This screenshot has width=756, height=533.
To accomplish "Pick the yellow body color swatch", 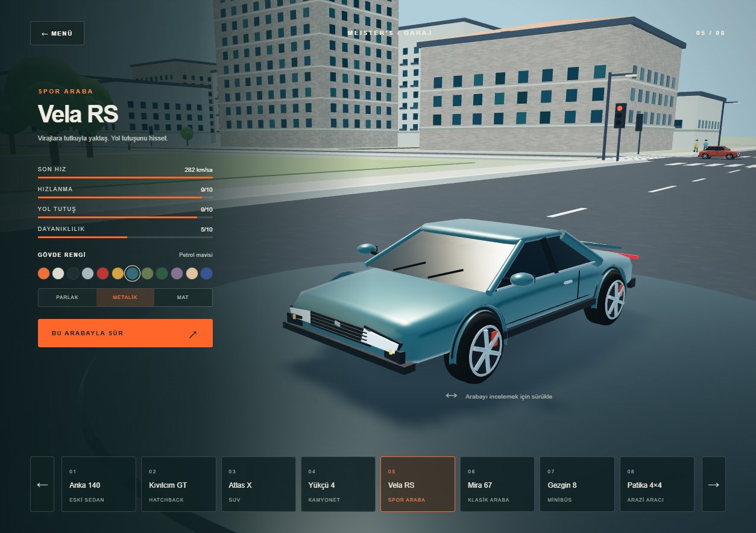I will tap(118, 274).
